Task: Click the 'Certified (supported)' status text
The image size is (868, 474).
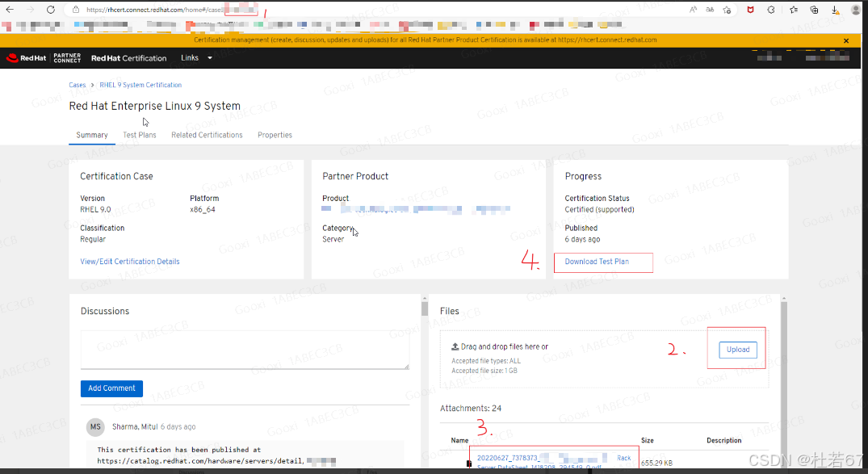Action: [x=599, y=209]
